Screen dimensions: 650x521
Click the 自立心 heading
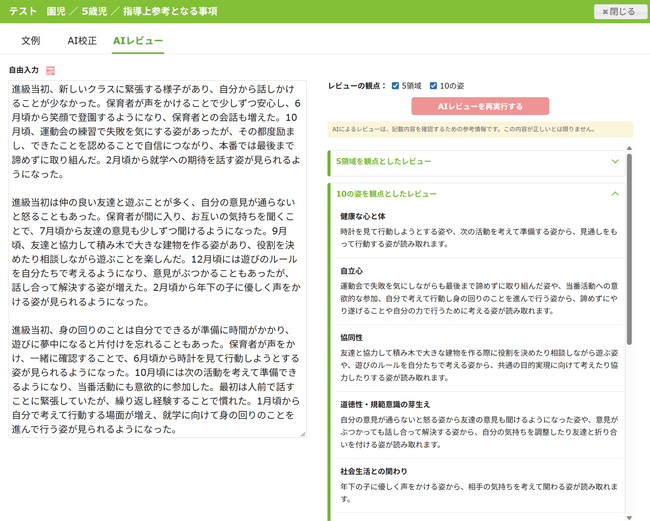pyautogui.click(x=352, y=271)
